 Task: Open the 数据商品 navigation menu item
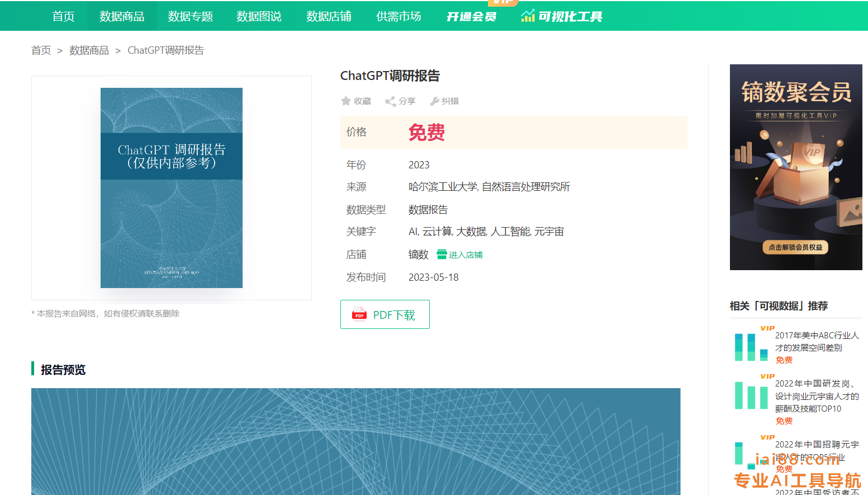click(122, 16)
